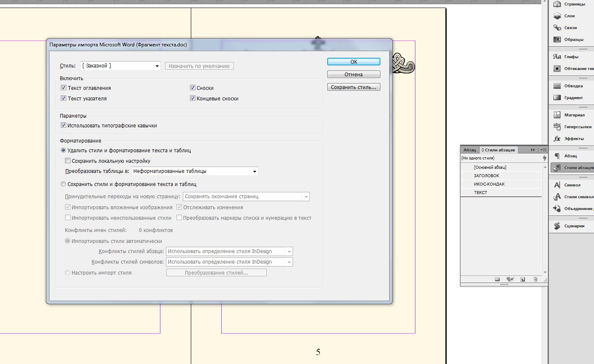The width and height of the screenshot is (594, 364).
Task: Uncheck the Сноски checkbox
Action: tap(193, 88)
